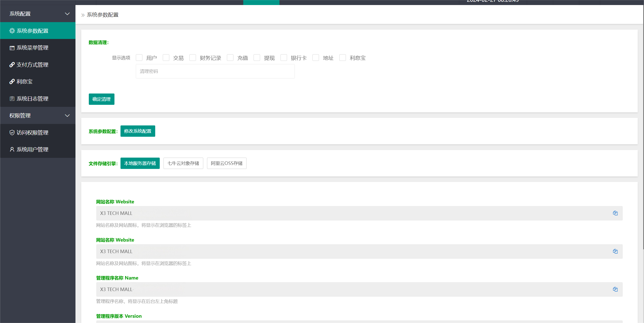Click the breadcrumb double-arrow before 系统参数配置
The height and width of the screenshot is (323, 644).
pos(83,15)
